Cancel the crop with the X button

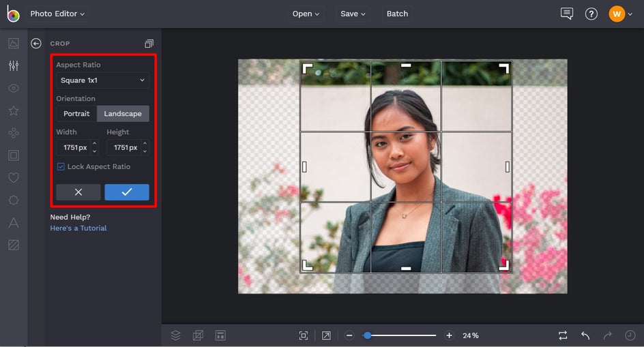[78, 192]
